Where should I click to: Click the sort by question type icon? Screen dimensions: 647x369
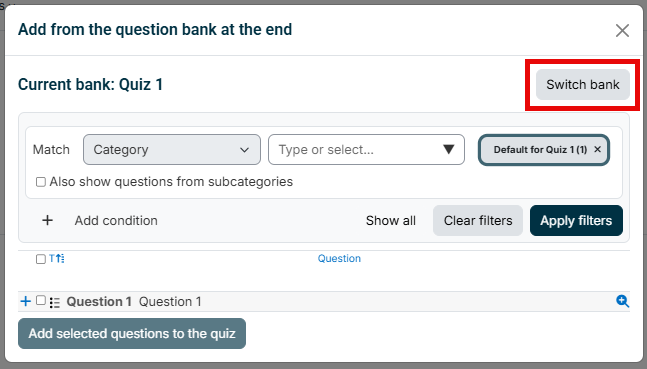[57, 259]
